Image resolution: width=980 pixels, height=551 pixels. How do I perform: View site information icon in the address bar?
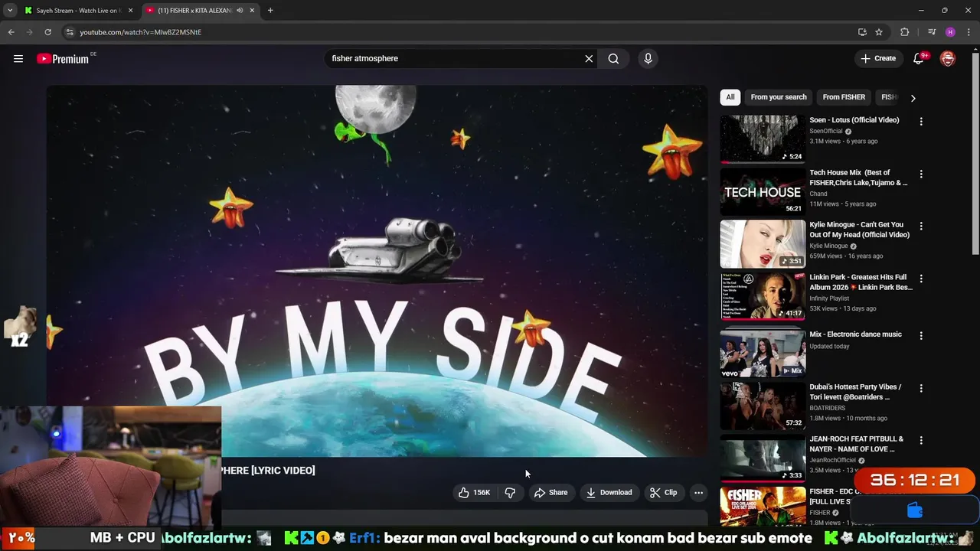pos(70,32)
